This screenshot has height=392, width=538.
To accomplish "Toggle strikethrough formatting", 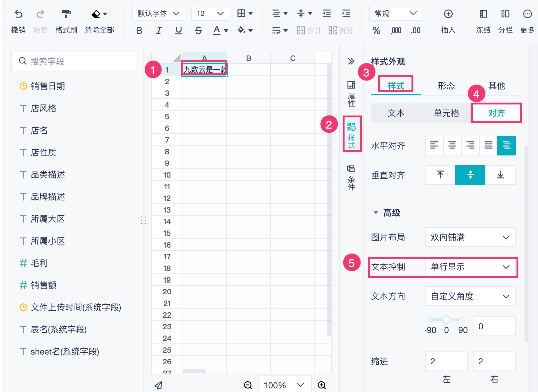I will coord(198,30).
